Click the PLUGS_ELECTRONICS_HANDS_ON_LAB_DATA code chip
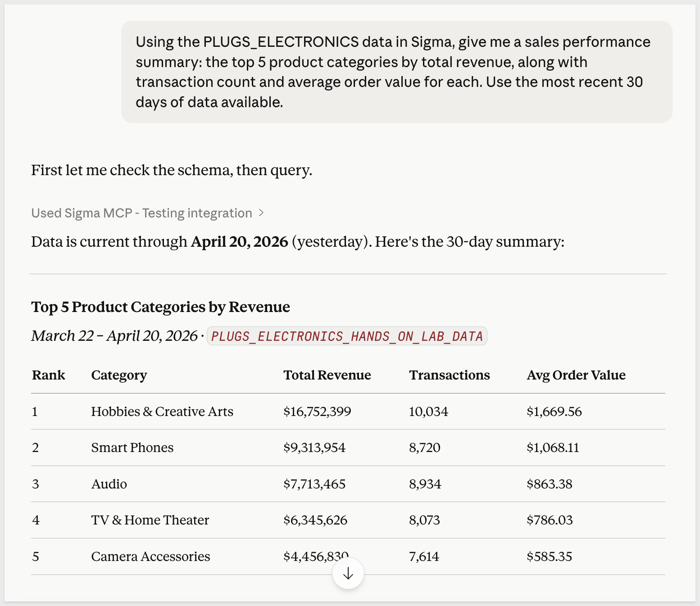 pyautogui.click(x=347, y=336)
